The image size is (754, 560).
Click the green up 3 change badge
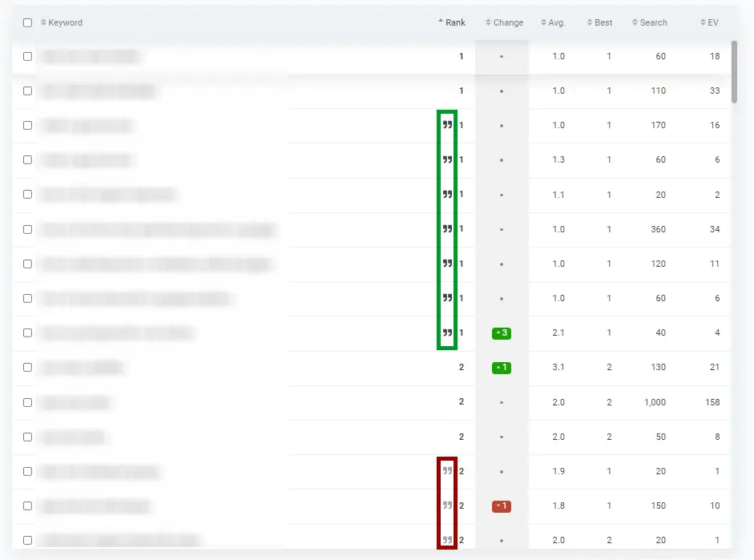tap(501, 333)
